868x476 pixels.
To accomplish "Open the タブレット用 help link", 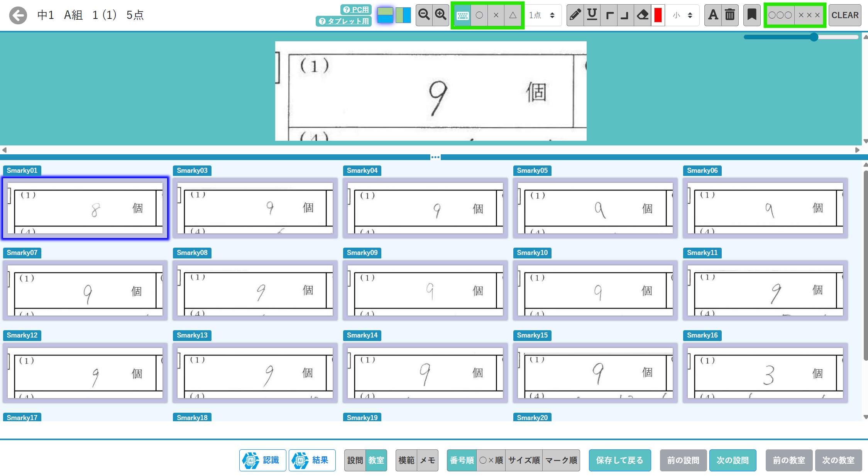I will pos(344,21).
